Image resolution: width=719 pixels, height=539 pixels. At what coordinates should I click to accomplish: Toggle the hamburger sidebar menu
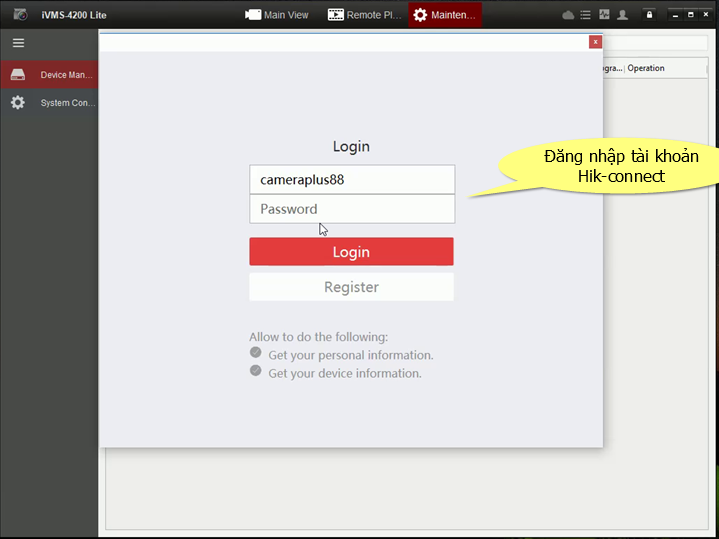pyautogui.click(x=18, y=43)
